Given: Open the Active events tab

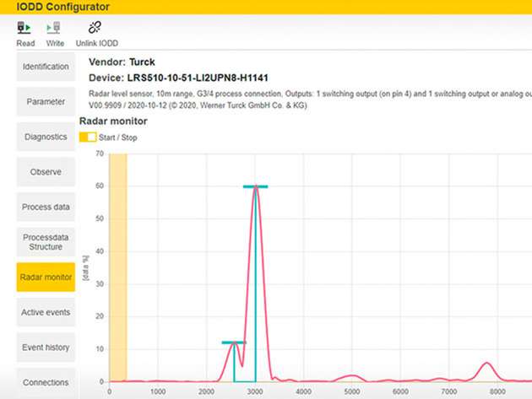Looking at the screenshot, I should click(46, 312).
